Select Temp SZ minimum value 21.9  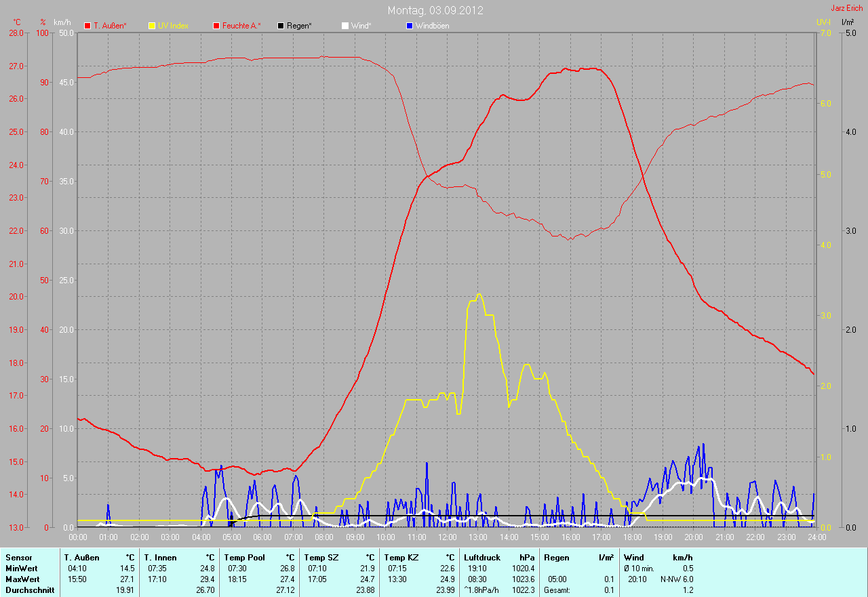click(x=367, y=569)
